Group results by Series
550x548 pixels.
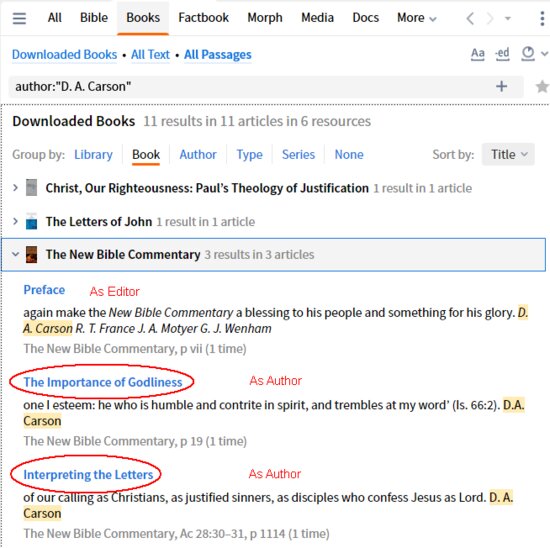click(x=299, y=154)
